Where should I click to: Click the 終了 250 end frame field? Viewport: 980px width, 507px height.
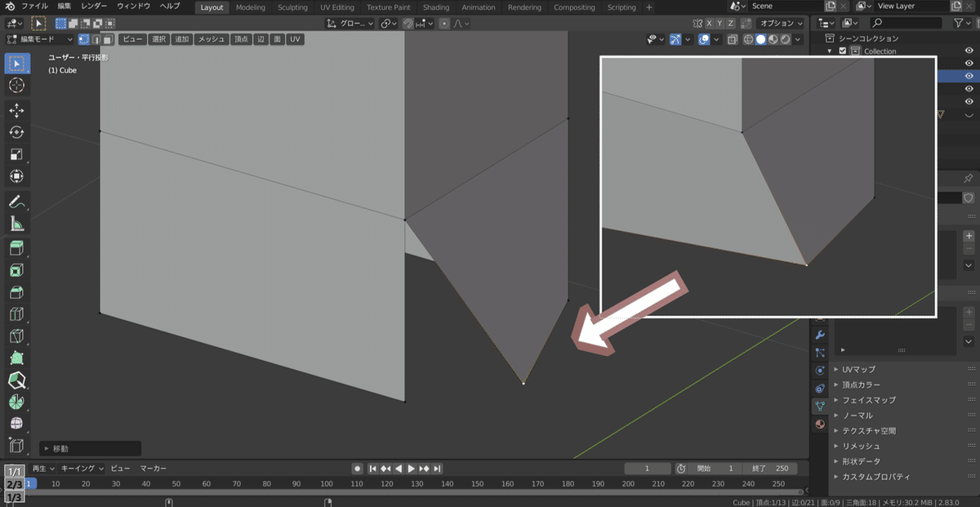tap(770, 469)
